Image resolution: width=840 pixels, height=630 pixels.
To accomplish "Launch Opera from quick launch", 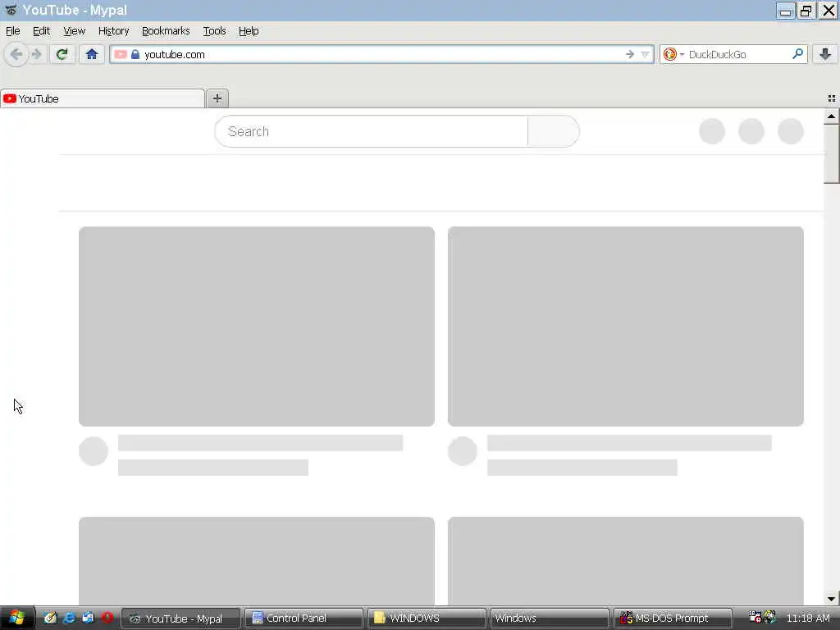I will [x=107, y=618].
